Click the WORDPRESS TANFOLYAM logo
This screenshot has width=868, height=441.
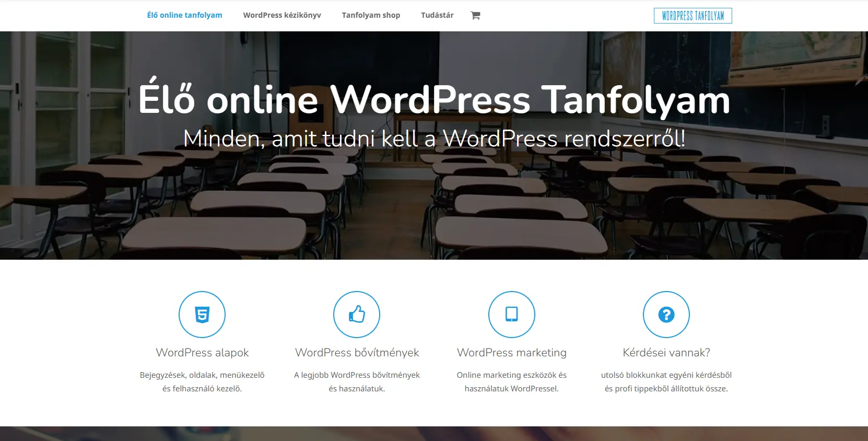pyautogui.click(x=693, y=16)
